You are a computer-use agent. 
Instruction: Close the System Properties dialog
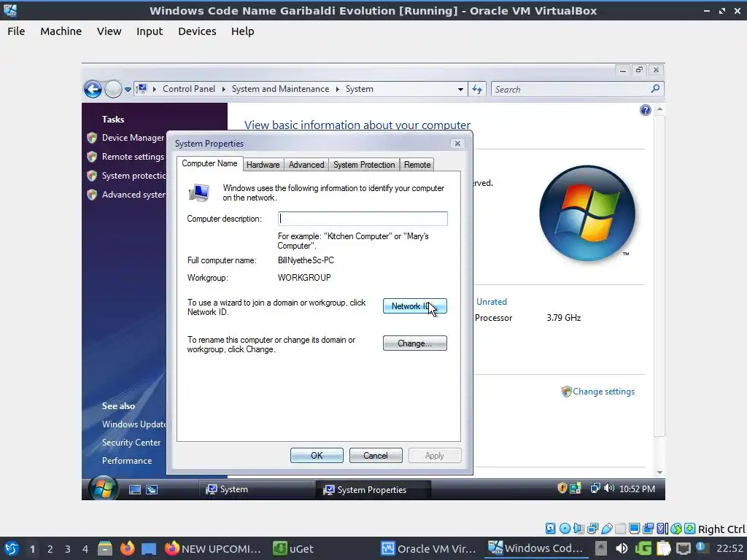tap(457, 144)
